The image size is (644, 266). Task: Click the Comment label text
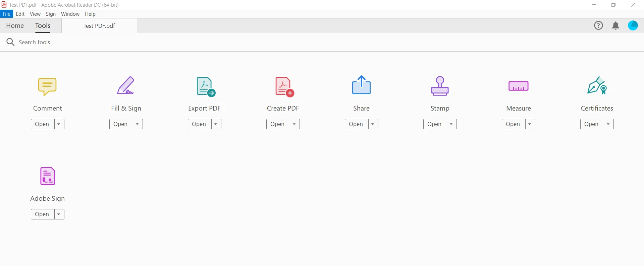(48, 108)
